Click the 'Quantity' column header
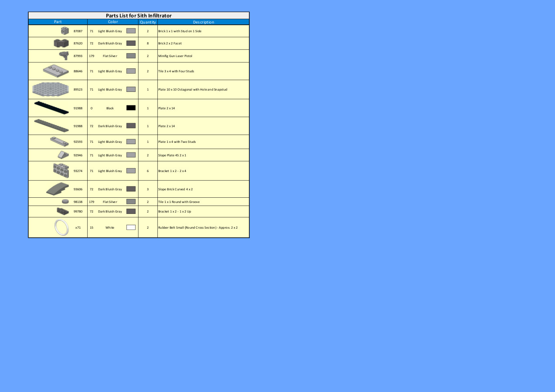The height and width of the screenshot is (392, 555). point(148,22)
